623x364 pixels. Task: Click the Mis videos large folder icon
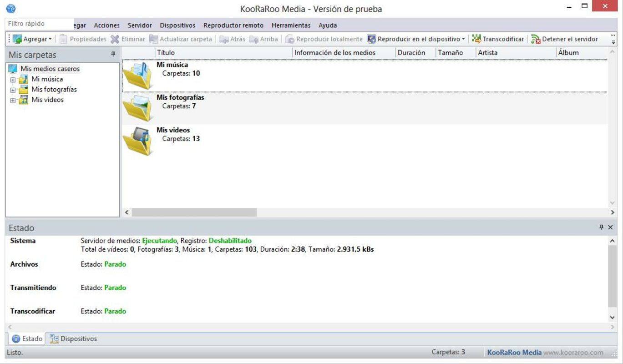pyautogui.click(x=138, y=141)
